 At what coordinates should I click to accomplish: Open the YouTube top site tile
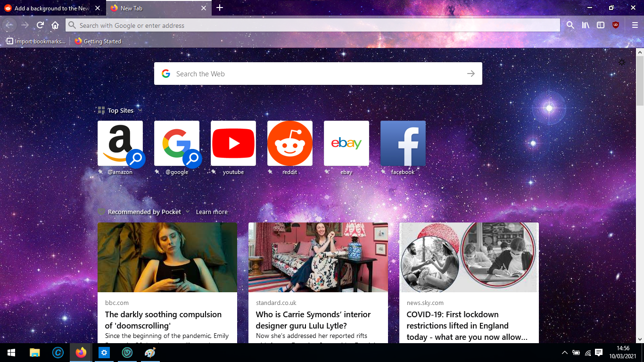click(x=233, y=143)
